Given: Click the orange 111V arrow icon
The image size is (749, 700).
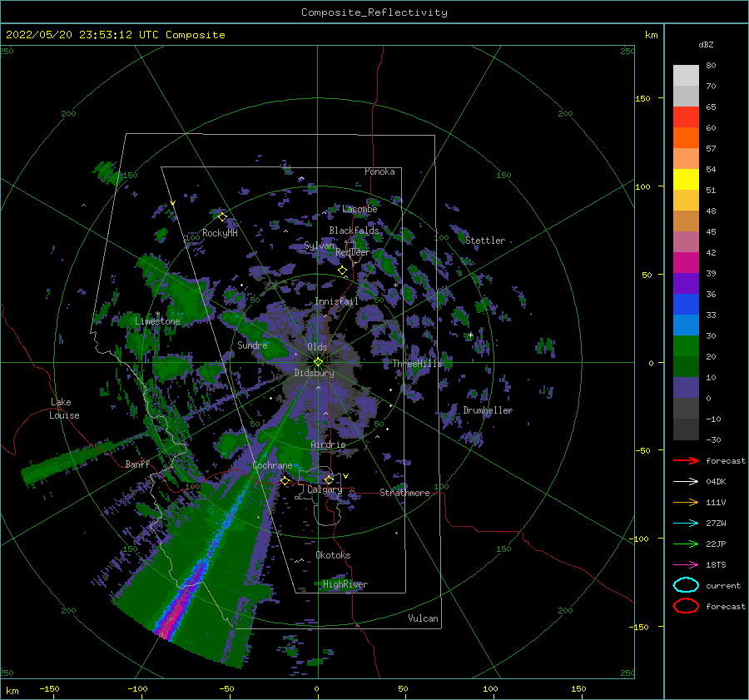Looking at the screenshot, I should coord(686,502).
